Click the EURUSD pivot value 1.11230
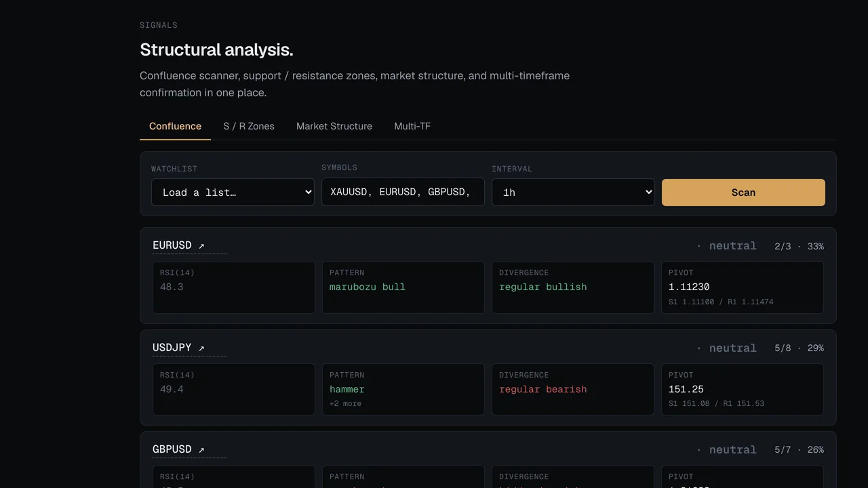The height and width of the screenshot is (488, 868). [x=689, y=287]
